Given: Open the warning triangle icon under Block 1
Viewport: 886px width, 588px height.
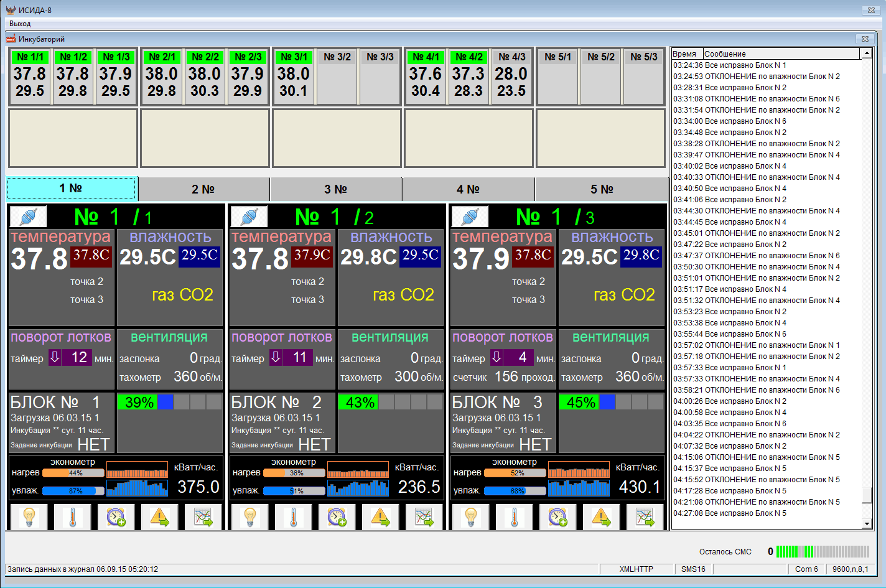Looking at the screenshot, I should point(159,516).
